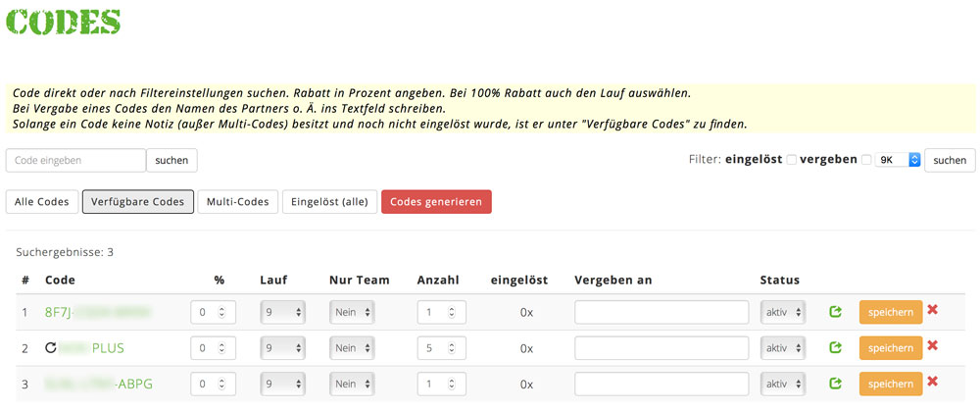Screen dimensions: 980x412
Task: Click green share icon in row 2
Action: click(x=835, y=347)
